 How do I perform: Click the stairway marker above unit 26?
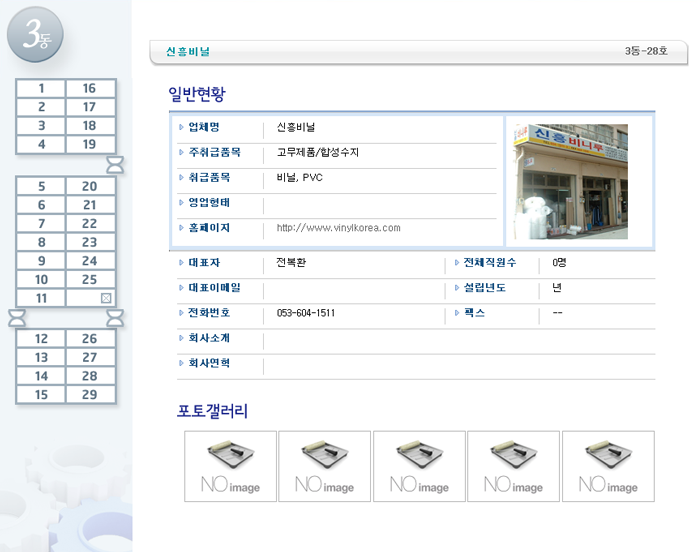pyautogui.click(x=115, y=318)
